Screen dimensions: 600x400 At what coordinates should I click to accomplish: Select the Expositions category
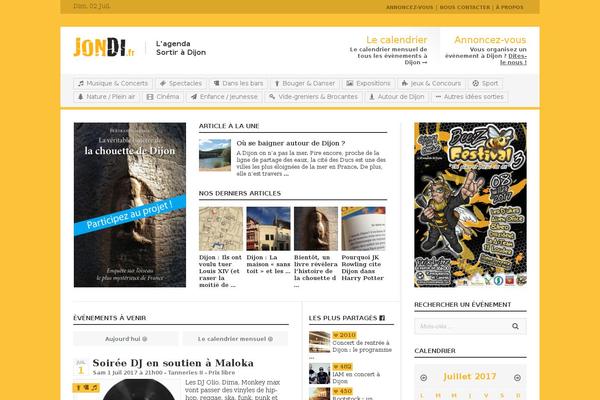[368, 83]
